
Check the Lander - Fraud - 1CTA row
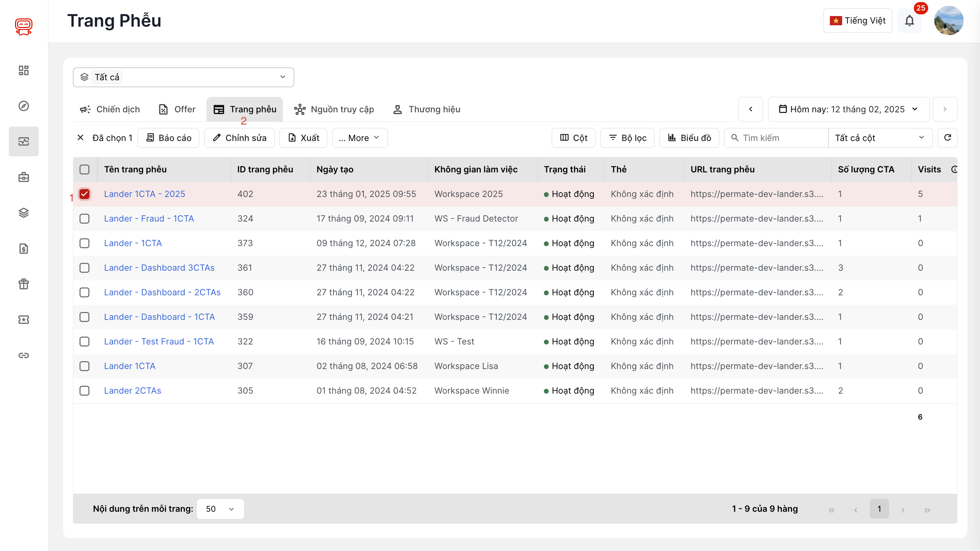(85, 218)
